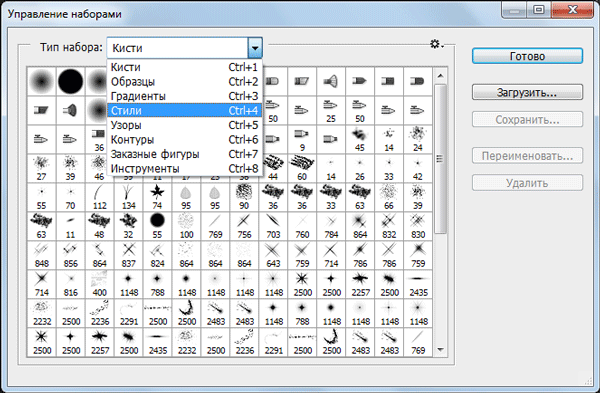
Task: Click the Сохранить... button
Action: pyautogui.click(x=527, y=119)
